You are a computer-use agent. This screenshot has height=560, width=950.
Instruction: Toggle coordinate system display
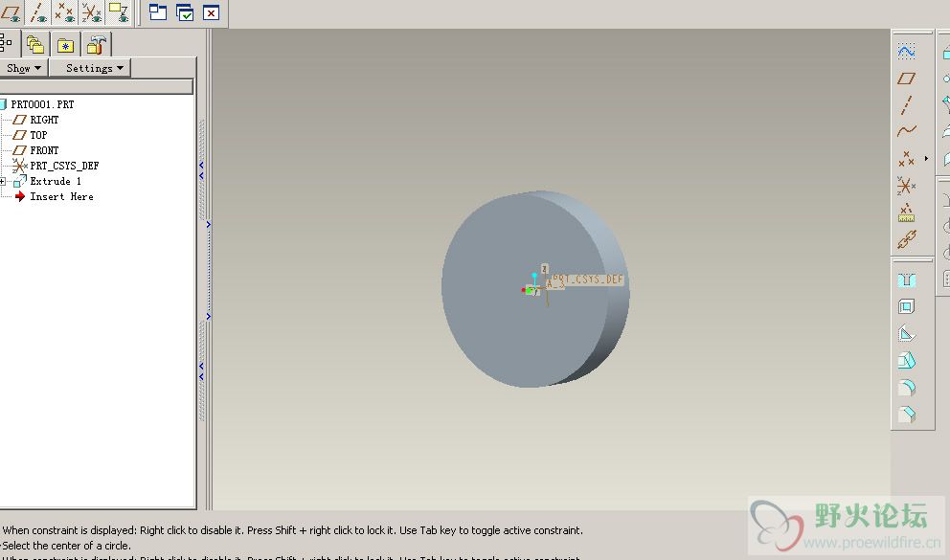click(92, 12)
